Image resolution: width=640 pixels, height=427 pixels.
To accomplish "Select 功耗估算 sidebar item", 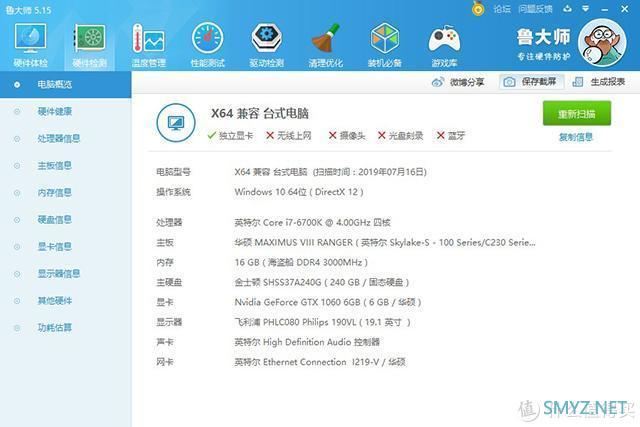I will (x=65, y=327).
